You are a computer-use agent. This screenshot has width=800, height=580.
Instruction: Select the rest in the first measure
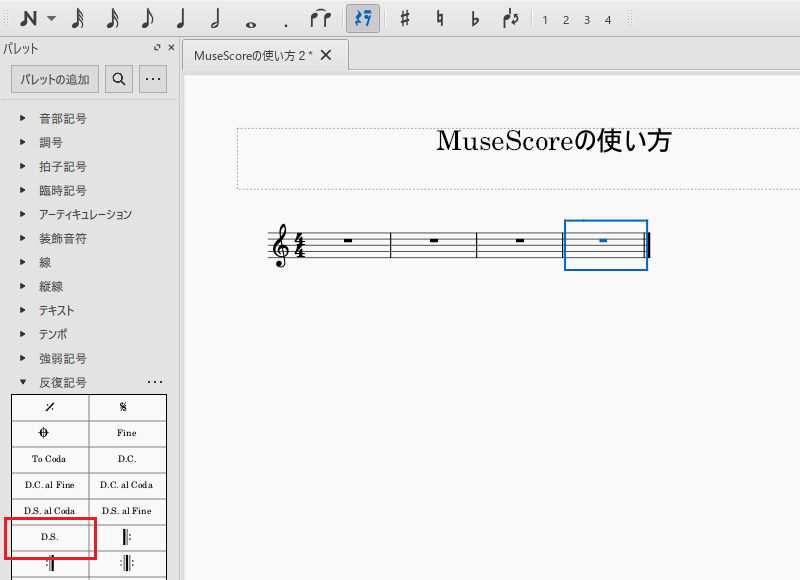[x=348, y=240]
